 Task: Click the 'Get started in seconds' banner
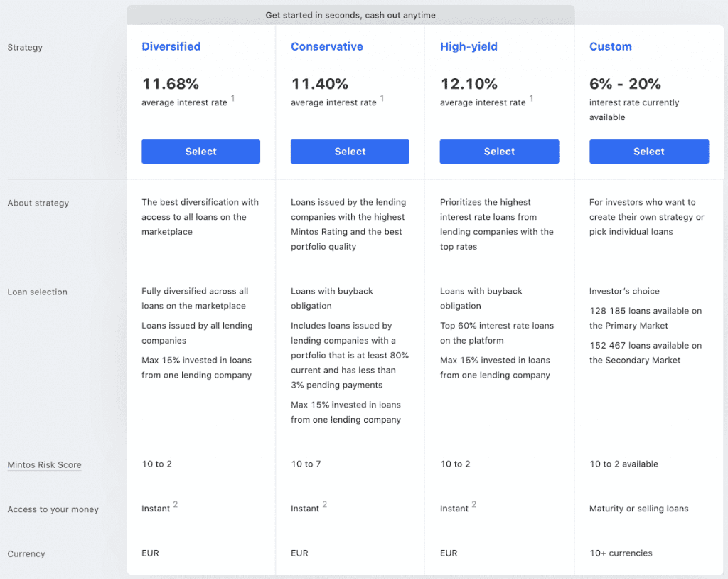350,15
